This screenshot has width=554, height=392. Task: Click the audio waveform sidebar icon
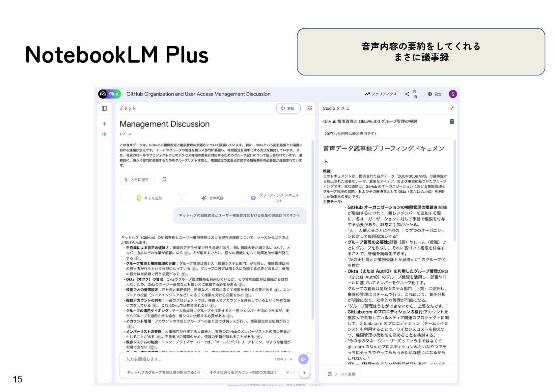(104, 134)
